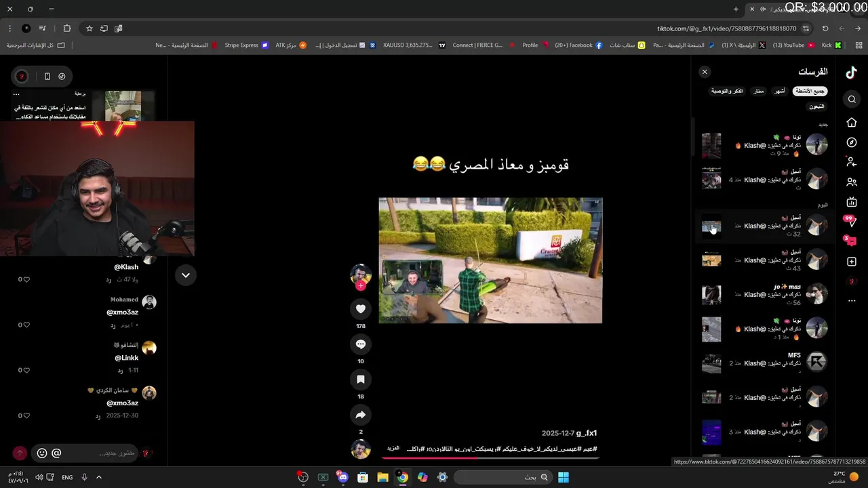Select the الذكر والتوصية filter tab

coord(727,91)
